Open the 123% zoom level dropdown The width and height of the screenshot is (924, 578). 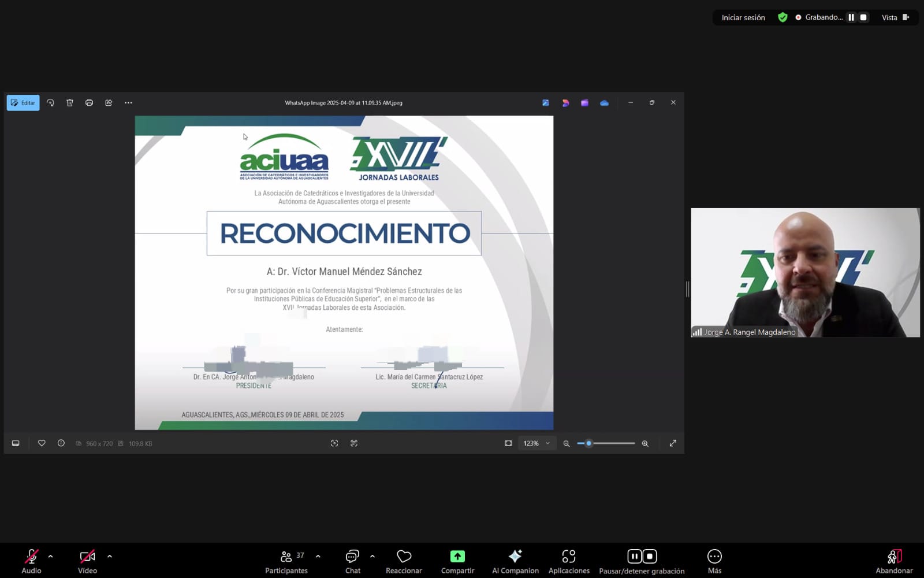click(x=536, y=443)
